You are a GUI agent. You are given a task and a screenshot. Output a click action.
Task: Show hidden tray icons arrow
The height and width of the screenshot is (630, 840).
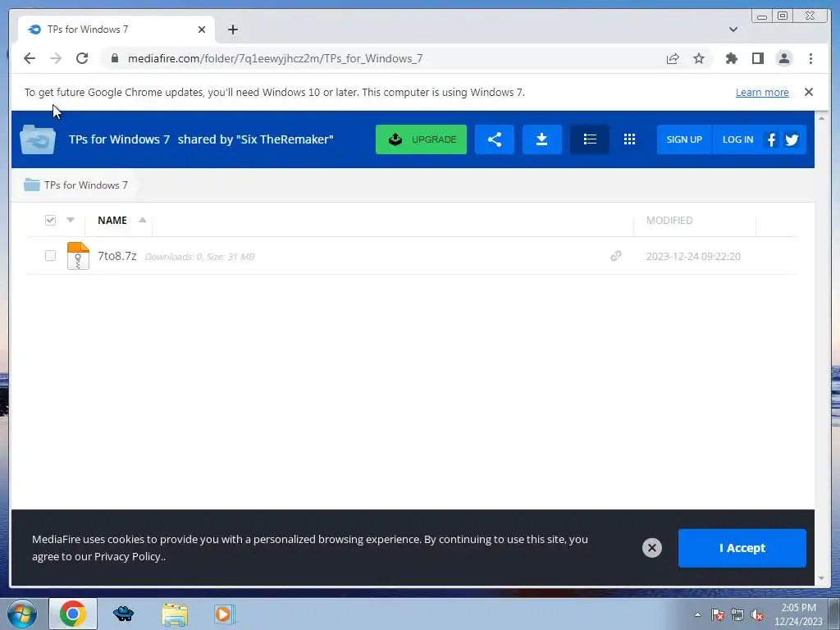point(697,615)
